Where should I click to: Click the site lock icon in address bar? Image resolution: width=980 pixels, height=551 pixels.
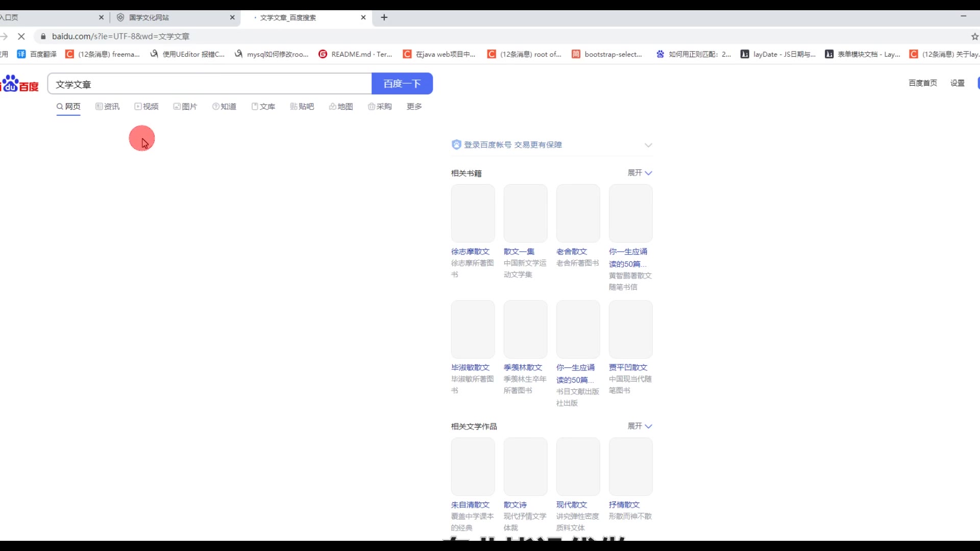(43, 36)
